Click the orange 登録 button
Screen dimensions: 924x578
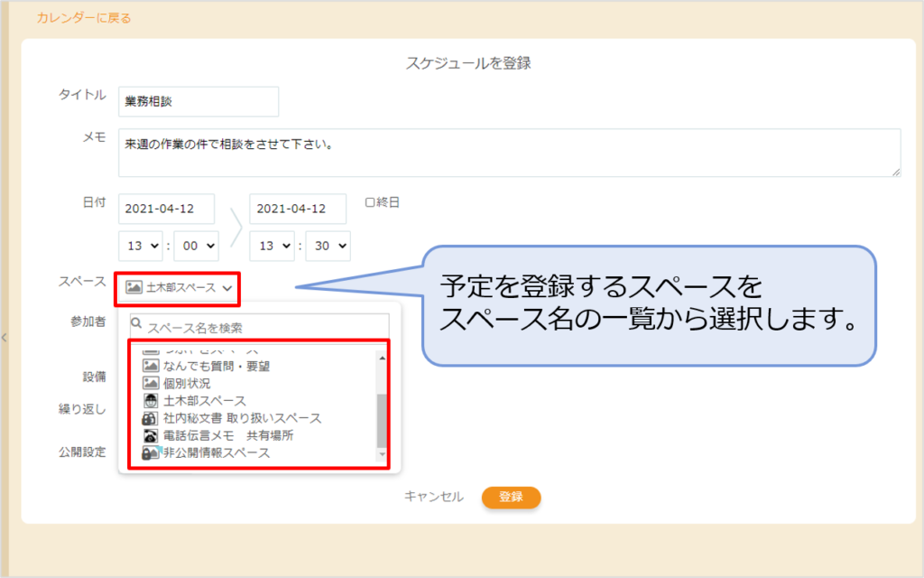pyautogui.click(x=511, y=498)
